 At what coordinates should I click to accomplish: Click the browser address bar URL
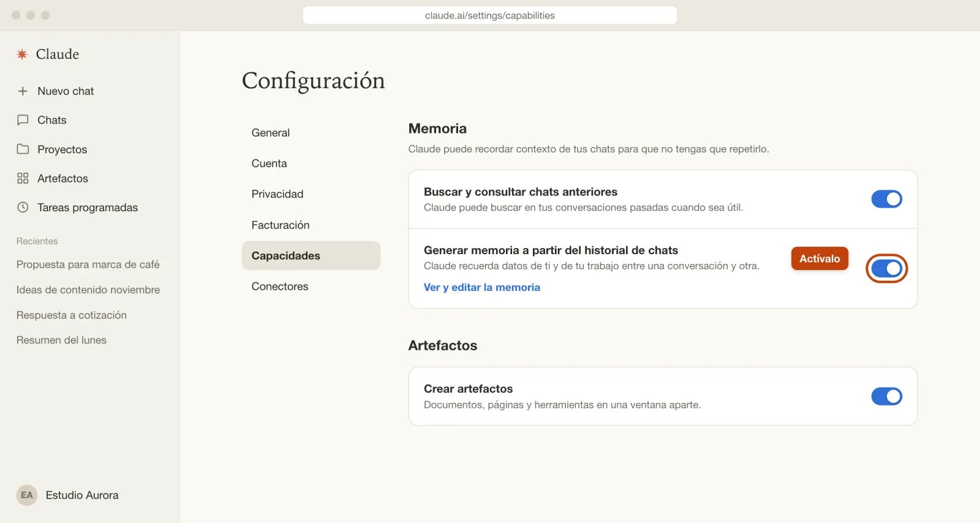(x=490, y=15)
